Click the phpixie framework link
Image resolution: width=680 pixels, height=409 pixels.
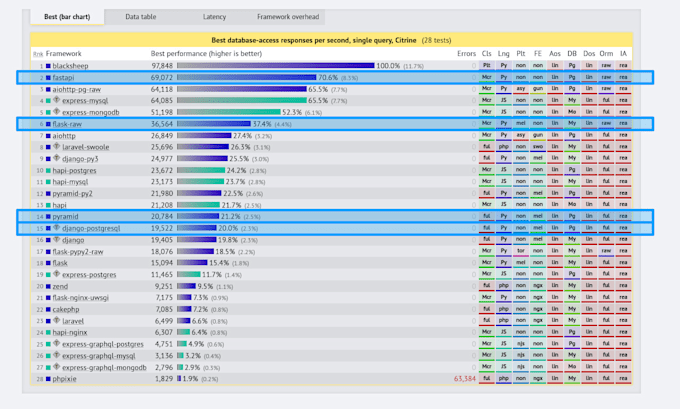(x=68, y=379)
